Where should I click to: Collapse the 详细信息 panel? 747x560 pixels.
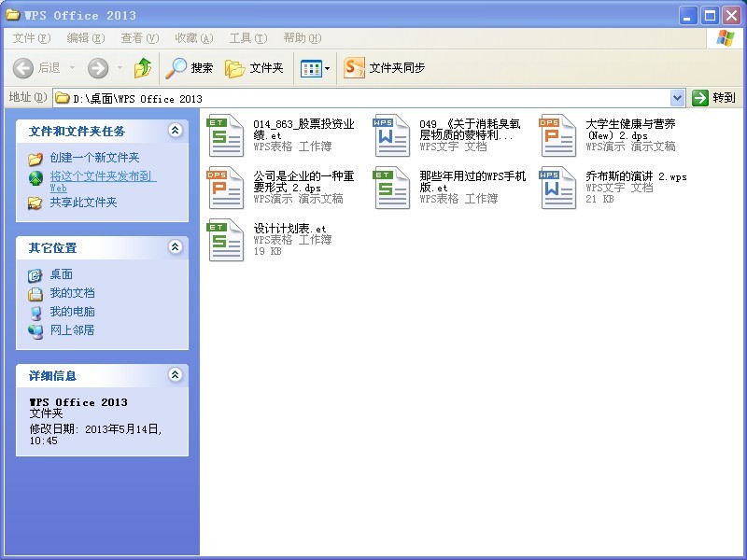(175, 375)
